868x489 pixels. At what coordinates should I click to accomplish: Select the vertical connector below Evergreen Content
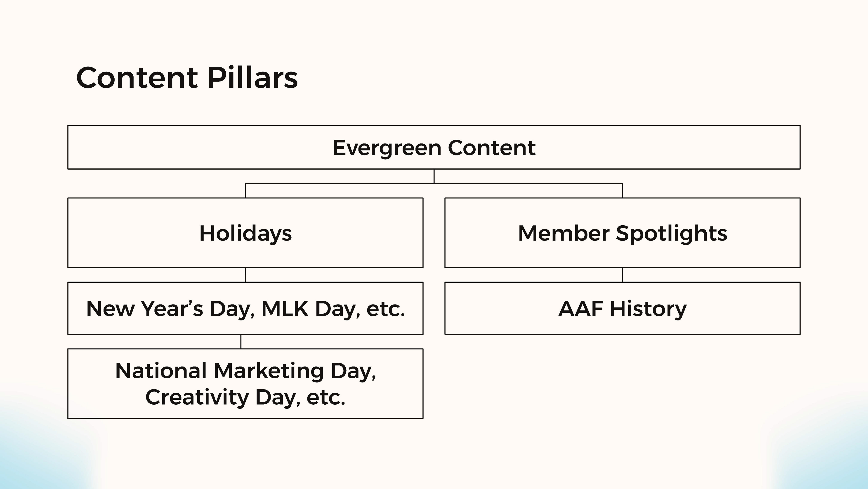(434, 176)
